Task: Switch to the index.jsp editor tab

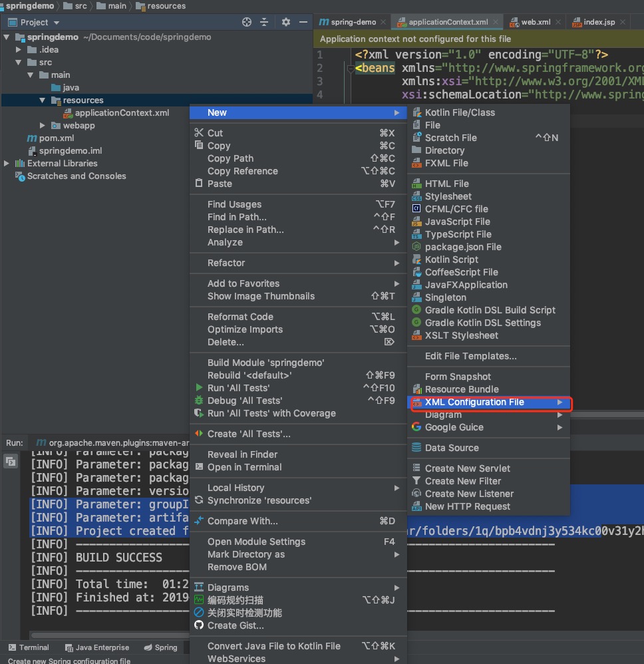Action: [x=599, y=22]
